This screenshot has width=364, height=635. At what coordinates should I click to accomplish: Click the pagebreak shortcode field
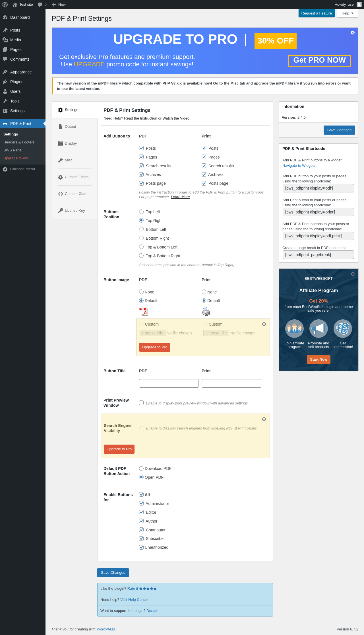point(318,255)
